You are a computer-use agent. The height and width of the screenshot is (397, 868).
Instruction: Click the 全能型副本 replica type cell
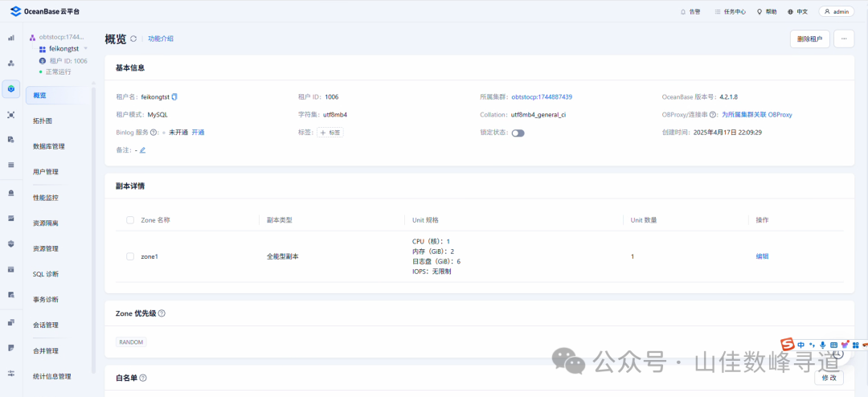click(283, 256)
